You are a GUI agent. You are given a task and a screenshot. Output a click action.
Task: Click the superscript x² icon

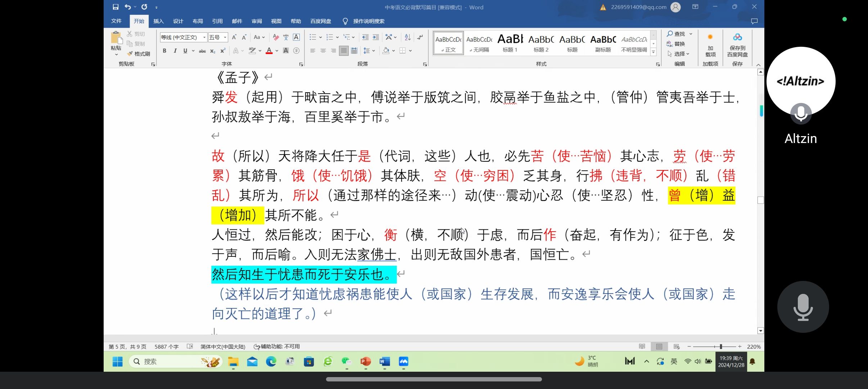click(223, 51)
